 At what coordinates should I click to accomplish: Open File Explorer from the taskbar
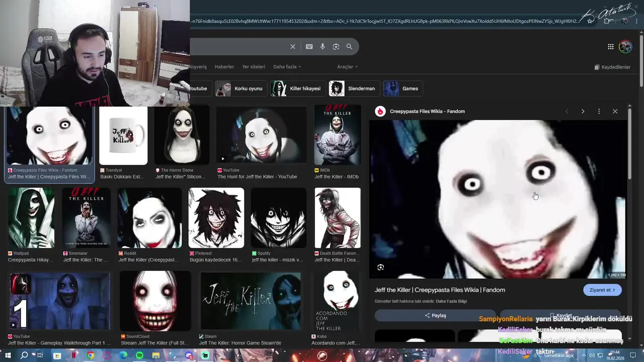point(156,355)
